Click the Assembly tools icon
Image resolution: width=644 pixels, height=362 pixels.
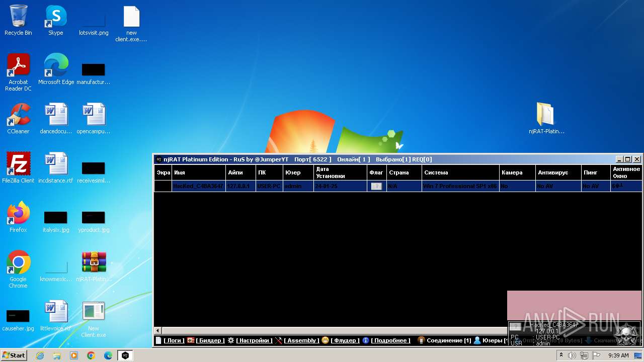279,340
